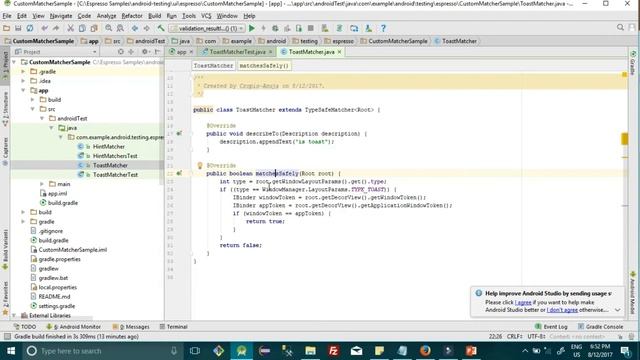Click the Copy toolbar icon

[82, 28]
